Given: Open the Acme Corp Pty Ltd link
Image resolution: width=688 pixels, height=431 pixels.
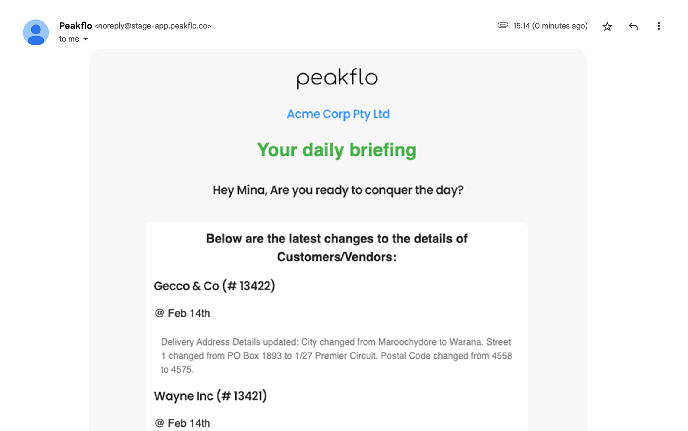Looking at the screenshot, I should tap(338, 114).
